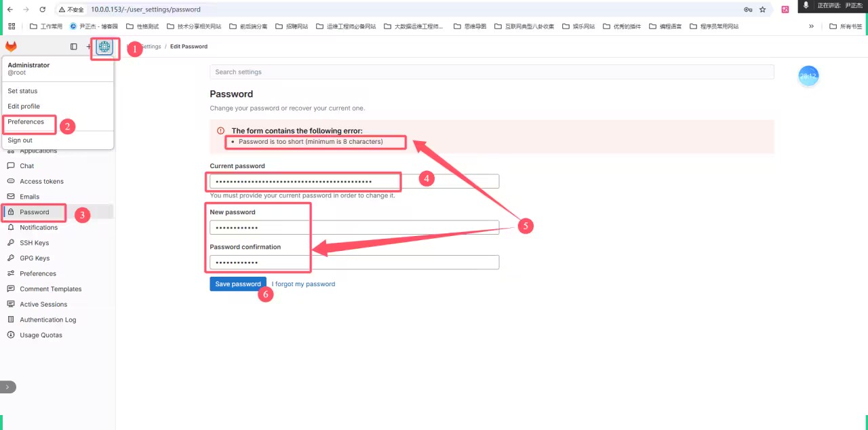This screenshot has height=430, width=868.
Task: Open the 招聘网站 bookmarks folder
Action: pyautogui.click(x=292, y=26)
